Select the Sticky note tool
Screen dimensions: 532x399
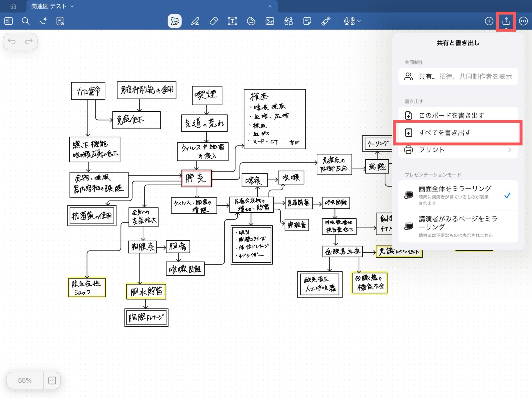[307, 21]
